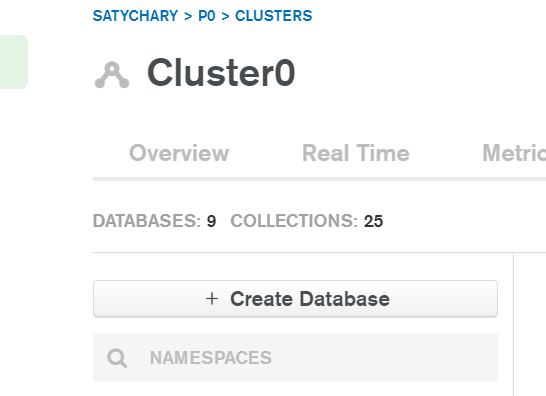Open the CLUSTERS breadcrumb link
Viewport: 546px width, 396px height.
coord(274,16)
